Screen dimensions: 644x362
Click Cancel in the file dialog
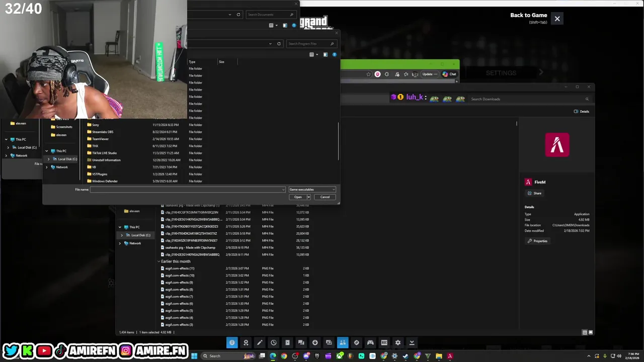coord(325,197)
